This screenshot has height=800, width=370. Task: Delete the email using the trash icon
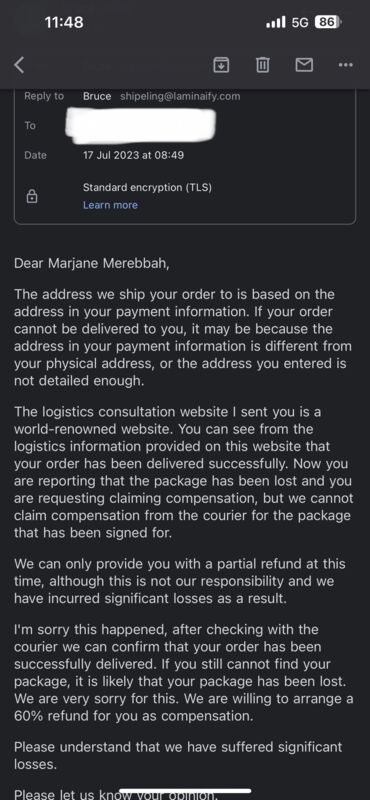coord(262,65)
